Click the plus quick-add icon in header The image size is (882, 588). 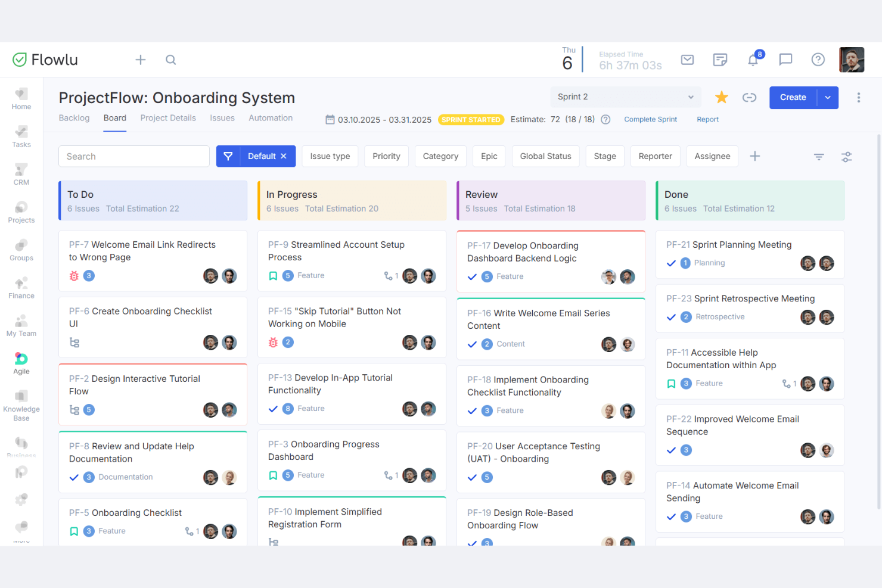click(x=141, y=60)
